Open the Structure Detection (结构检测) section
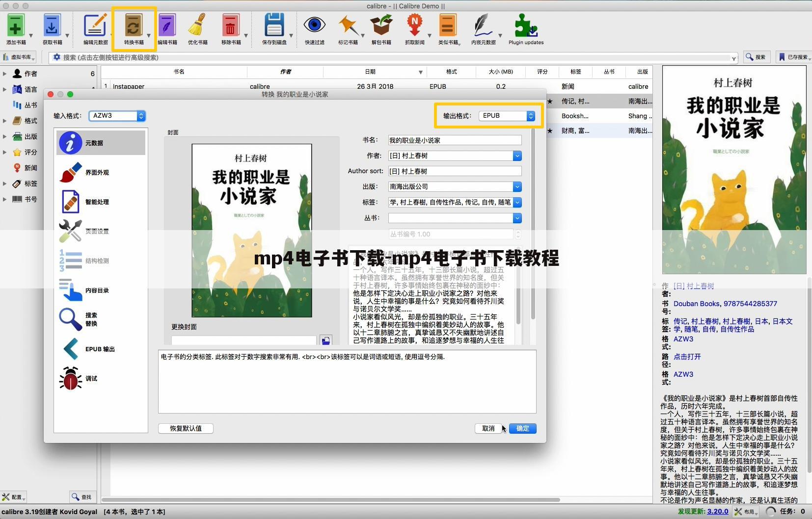This screenshot has height=519, width=812. pyautogui.click(x=101, y=260)
